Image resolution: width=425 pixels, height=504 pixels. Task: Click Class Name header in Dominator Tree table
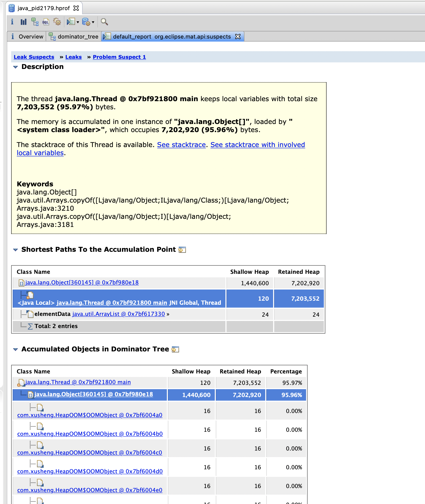(33, 372)
